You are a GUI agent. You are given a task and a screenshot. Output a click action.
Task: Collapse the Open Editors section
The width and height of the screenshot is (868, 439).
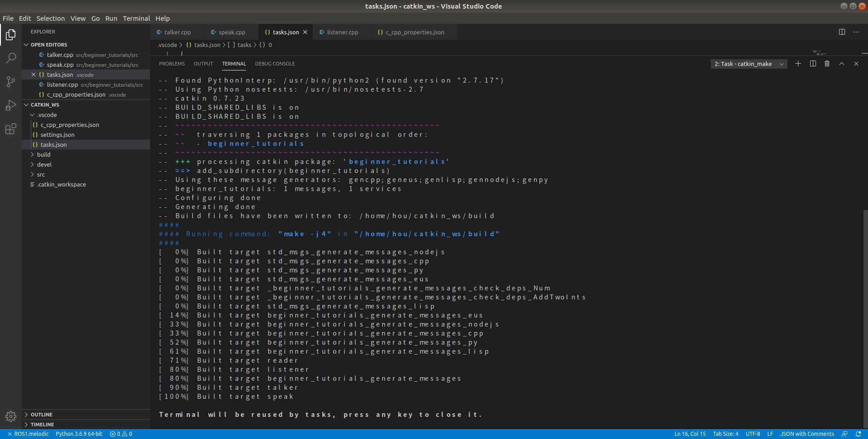point(86,45)
